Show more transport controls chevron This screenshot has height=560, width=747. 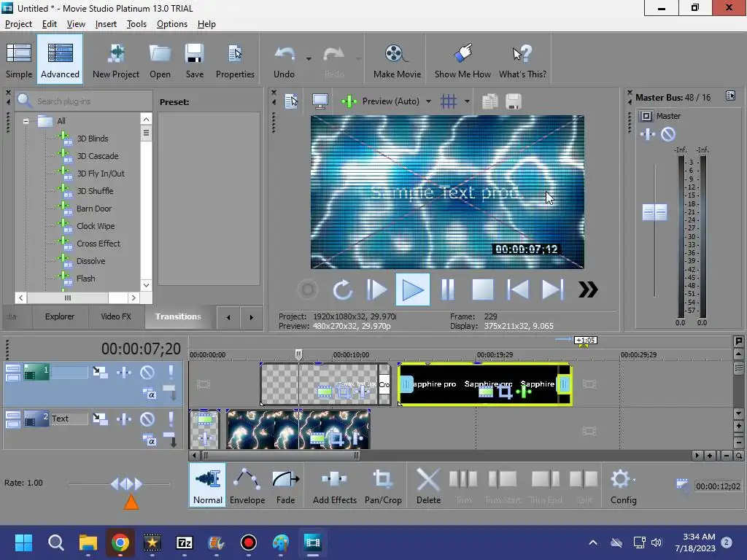click(588, 289)
